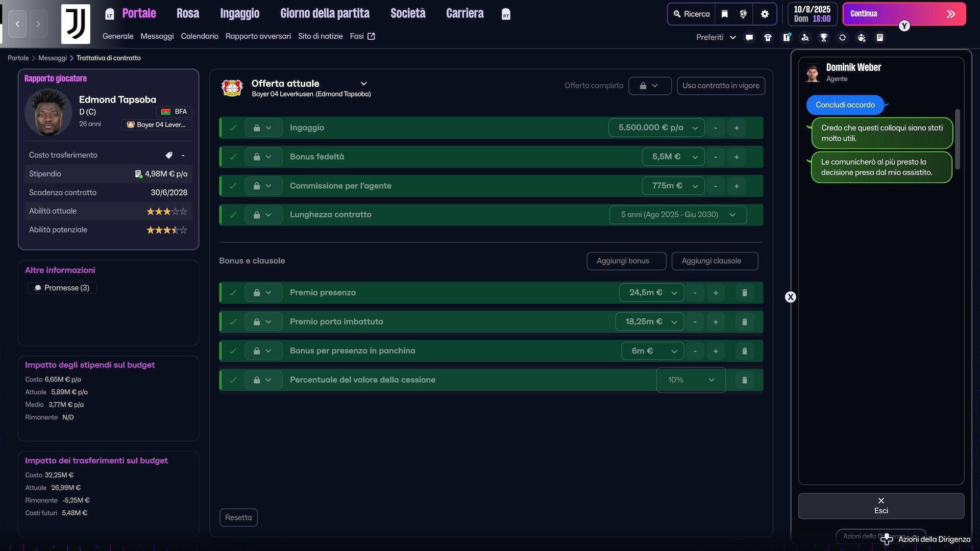This screenshot has height=551, width=980.
Task: Click the shirt icon in Preferiti bar
Action: click(768, 37)
